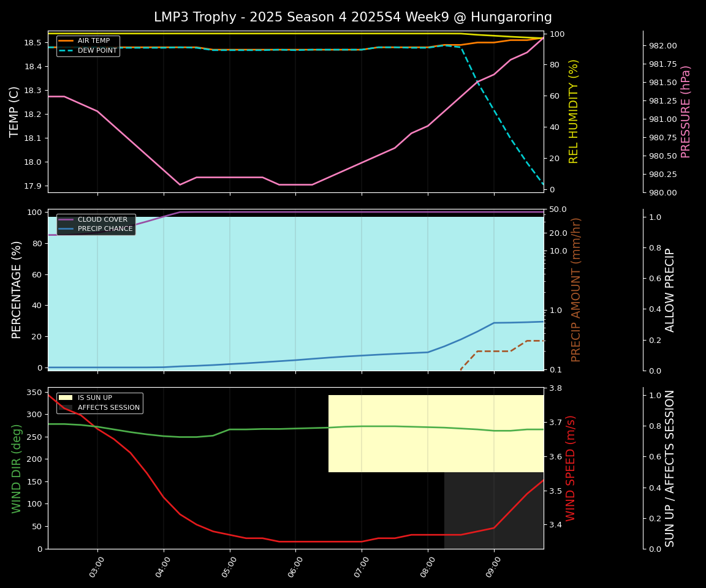This screenshot has height=588, width=706.
Task: Select the PRECIP CHANCE legend entry
Action: [105, 229]
